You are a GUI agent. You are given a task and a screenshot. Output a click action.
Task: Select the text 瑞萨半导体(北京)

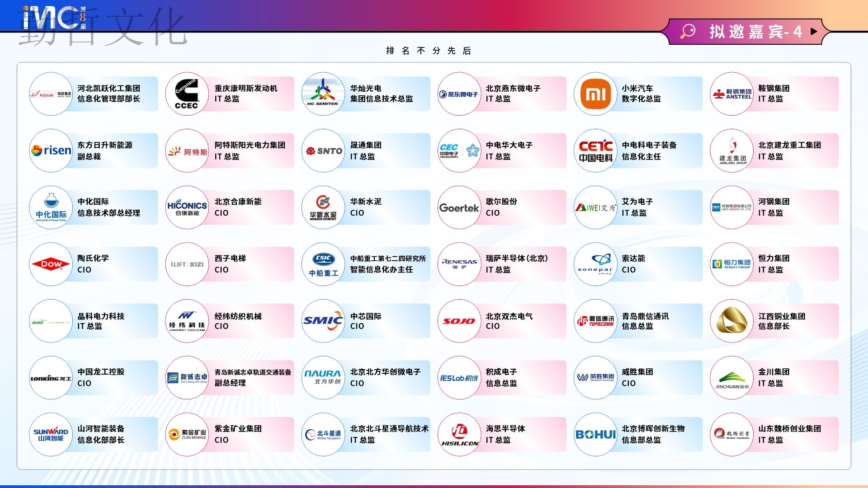[516, 258]
